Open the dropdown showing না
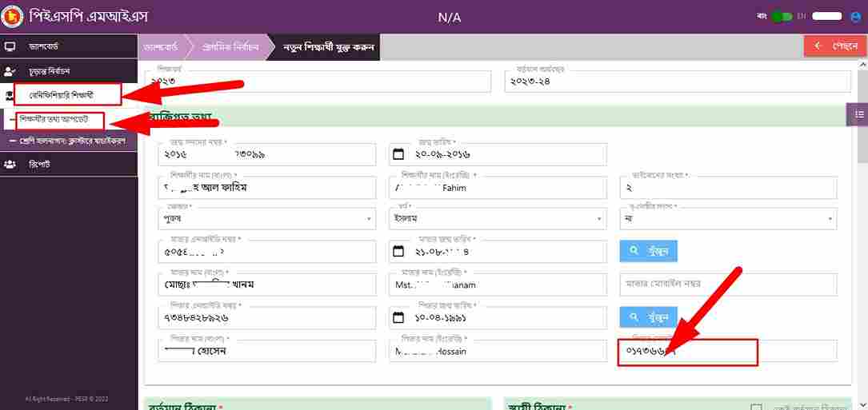 [728, 218]
